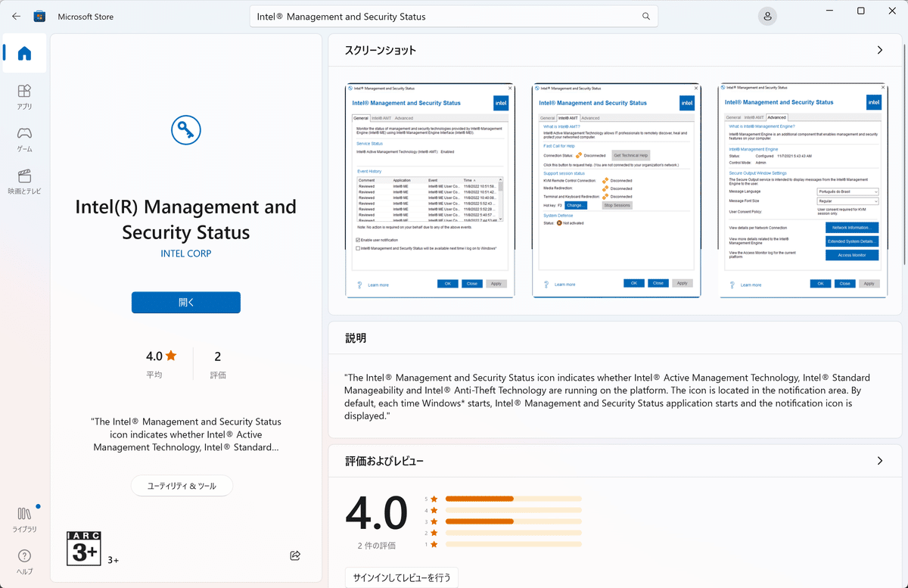Expand 評価およびレビュー section chevron
Screen dimensions: 908x588
(879, 461)
